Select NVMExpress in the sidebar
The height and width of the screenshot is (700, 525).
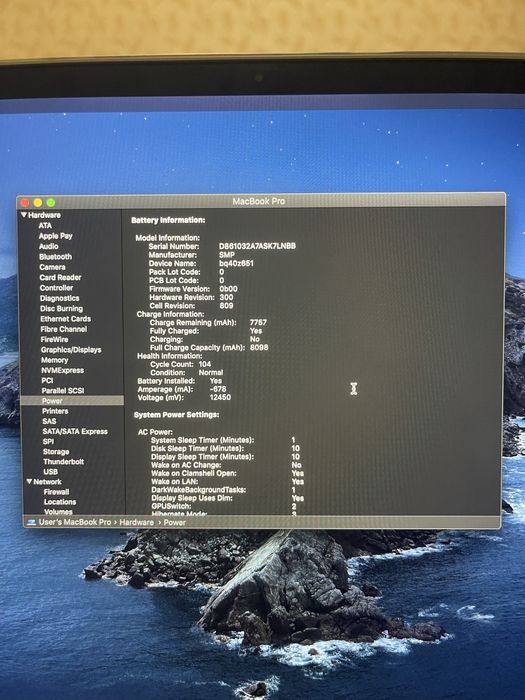tap(62, 370)
